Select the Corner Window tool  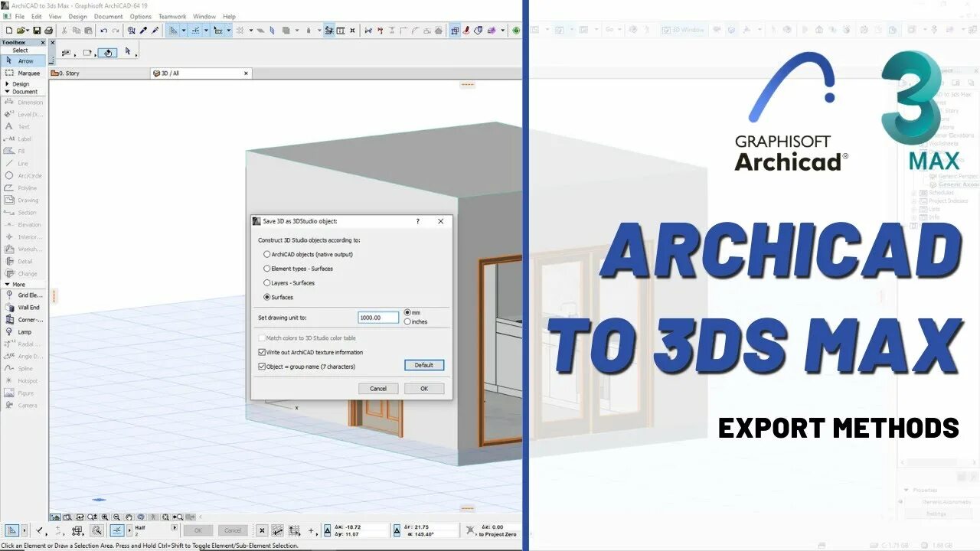tap(23, 319)
